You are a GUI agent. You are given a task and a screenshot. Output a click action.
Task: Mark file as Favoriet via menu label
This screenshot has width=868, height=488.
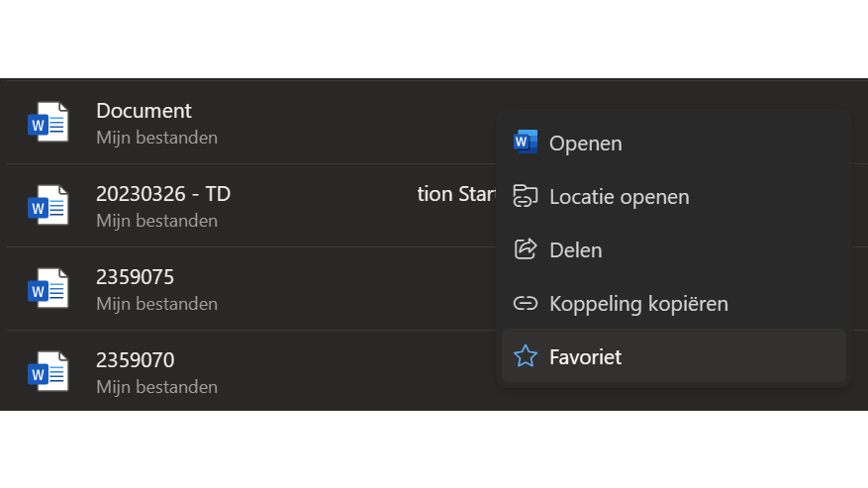click(x=585, y=357)
